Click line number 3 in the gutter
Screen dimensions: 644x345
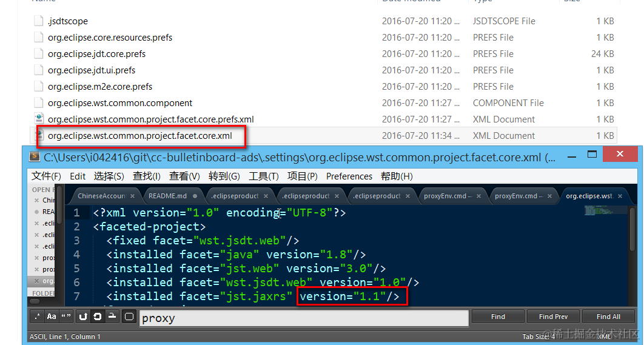76,240
